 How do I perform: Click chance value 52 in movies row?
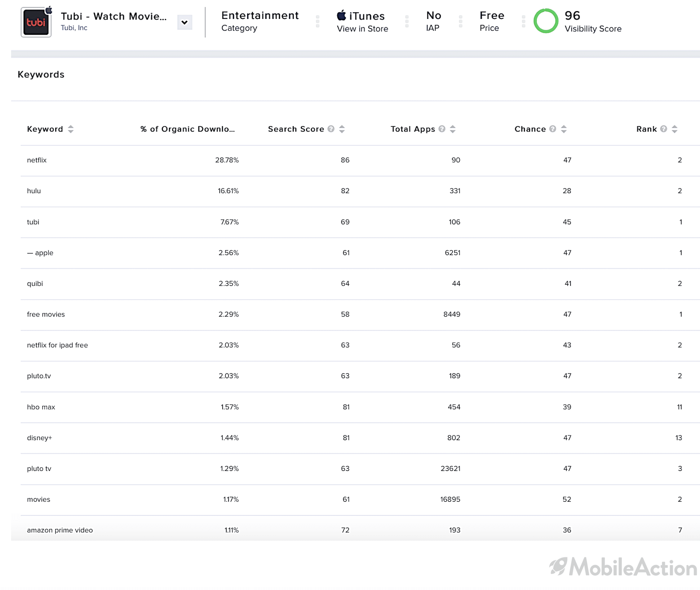pos(567,499)
